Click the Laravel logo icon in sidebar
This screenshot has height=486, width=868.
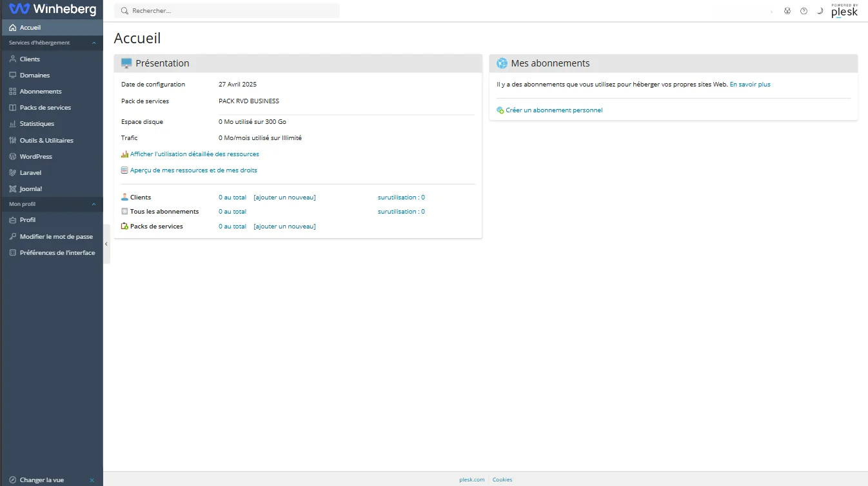pyautogui.click(x=13, y=172)
